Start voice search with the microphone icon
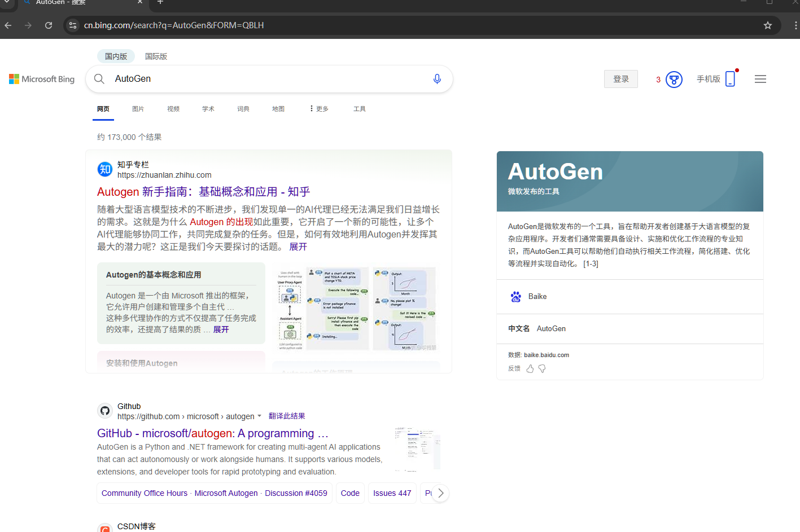The height and width of the screenshot is (532, 800). 437,79
